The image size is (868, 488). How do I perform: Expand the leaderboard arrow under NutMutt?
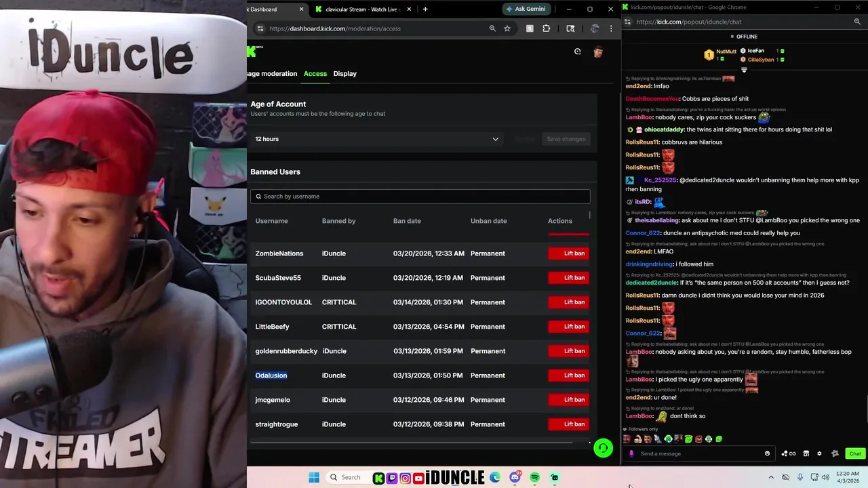[744, 70]
